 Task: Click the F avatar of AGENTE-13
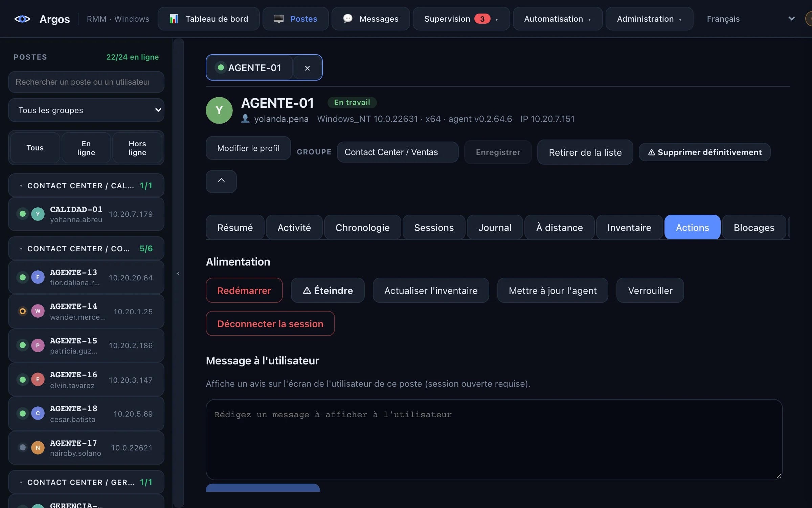[x=38, y=277]
